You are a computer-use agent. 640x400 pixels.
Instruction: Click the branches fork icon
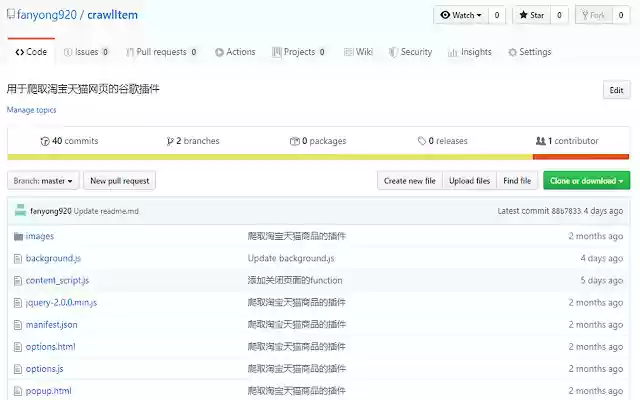[170, 141]
